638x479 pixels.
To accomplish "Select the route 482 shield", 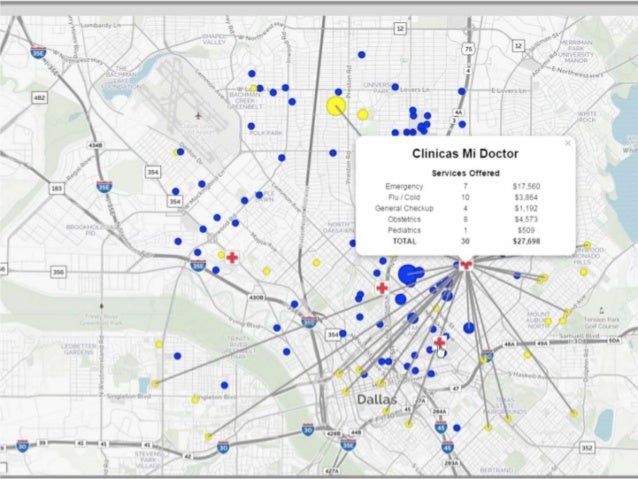I will pyautogui.click(x=40, y=98).
